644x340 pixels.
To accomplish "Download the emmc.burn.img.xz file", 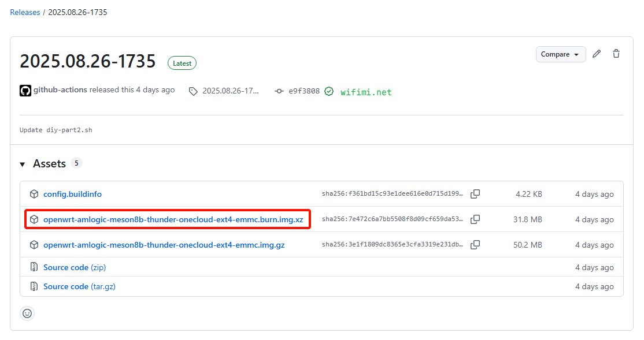I will click(173, 219).
